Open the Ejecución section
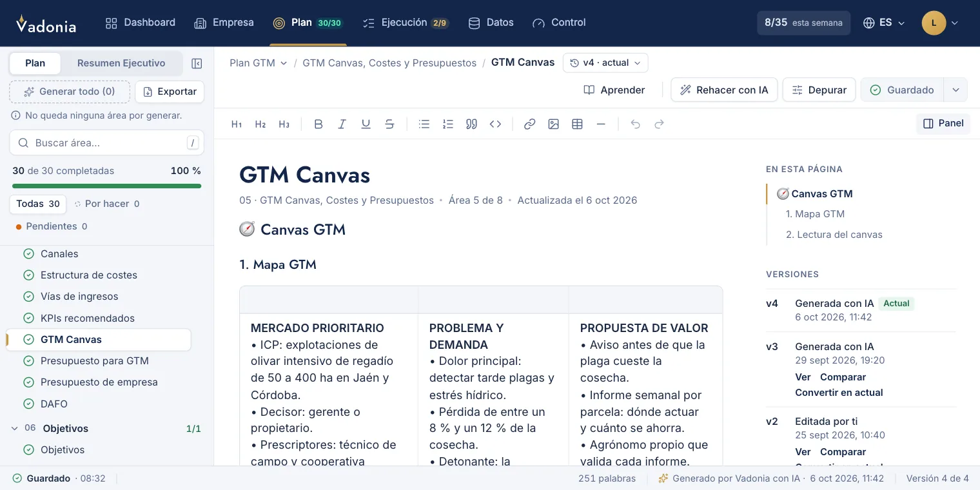 click(x=406, y=23)
